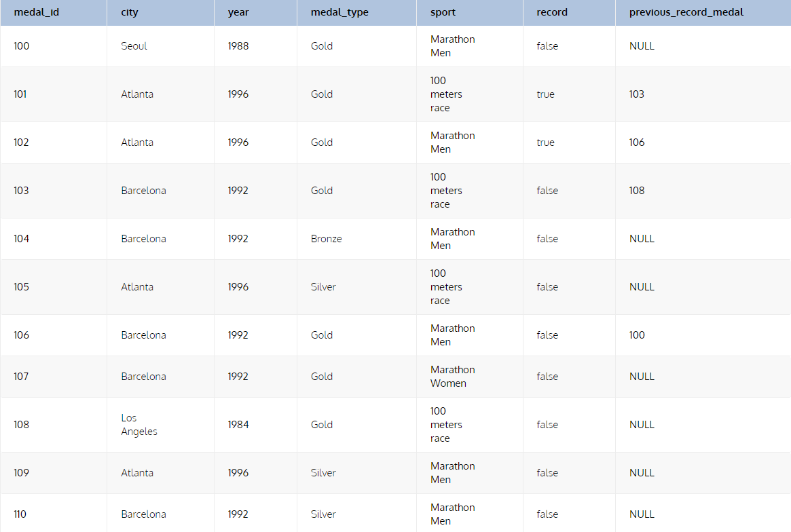This screenshot has width=791, height=532.
Task: Click previous_record_medal value 108
Action: pos(637,191)
